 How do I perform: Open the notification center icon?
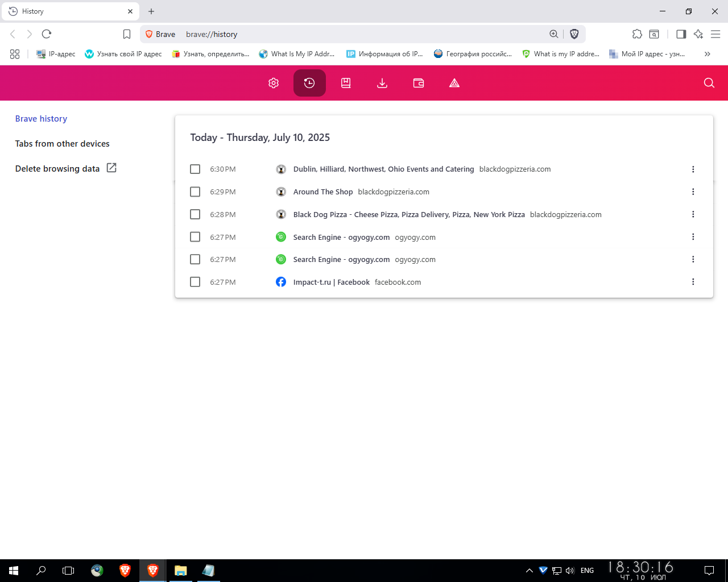pyautogui.click(x=709, y=571)
